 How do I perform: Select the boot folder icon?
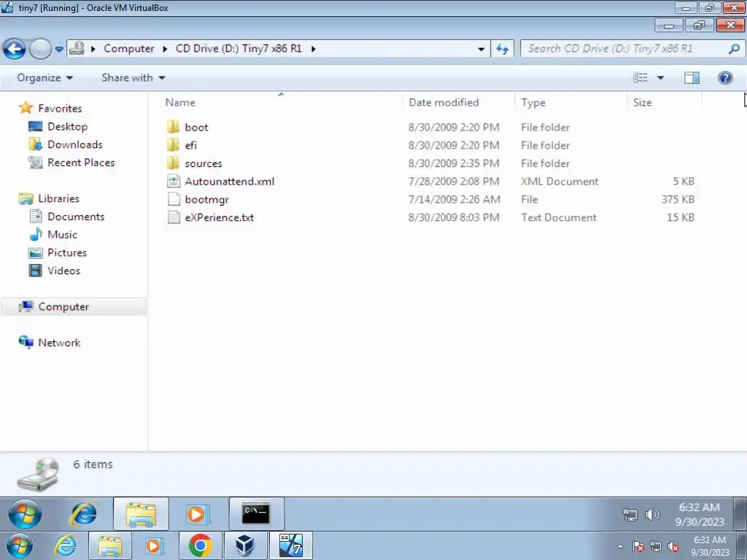[174, 127]
